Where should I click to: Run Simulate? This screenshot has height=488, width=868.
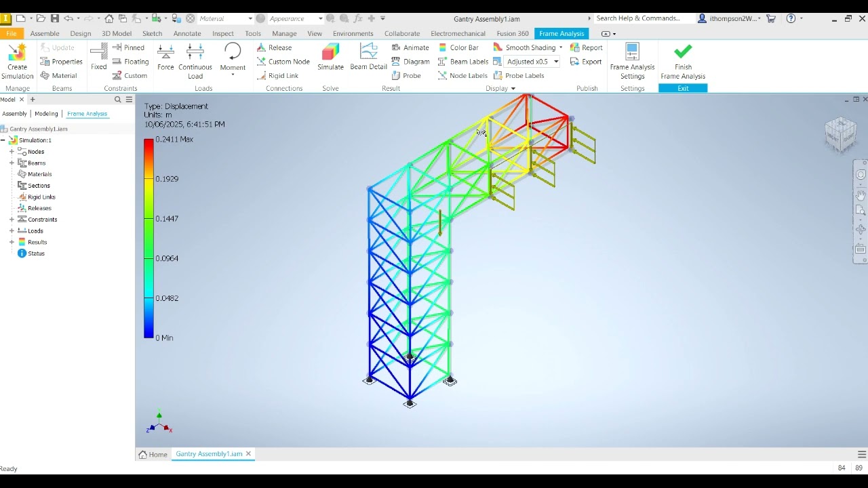coord(330,57)
